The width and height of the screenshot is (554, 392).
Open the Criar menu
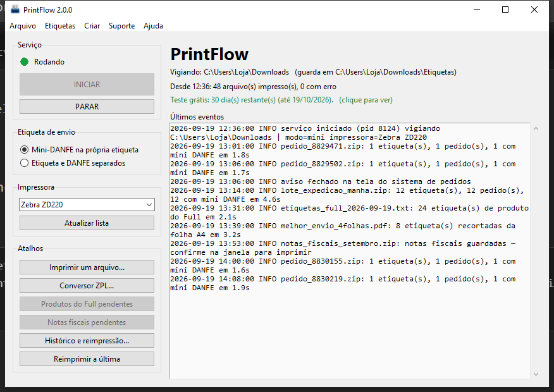point(92,26)
